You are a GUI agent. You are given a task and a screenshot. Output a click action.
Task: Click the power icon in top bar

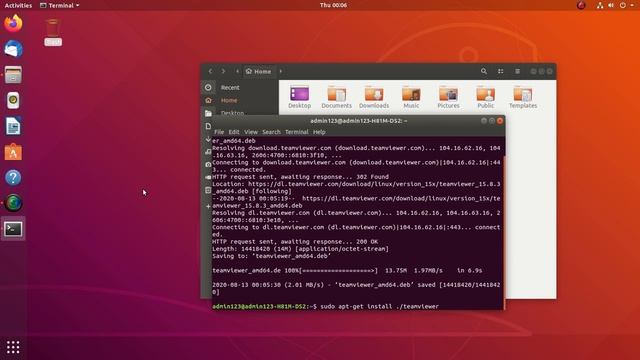point(622,5)
